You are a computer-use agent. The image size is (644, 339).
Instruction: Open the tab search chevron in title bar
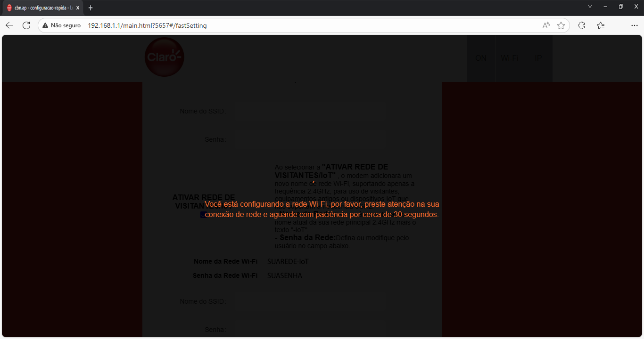pyautogui.click(x=590, y=7)
